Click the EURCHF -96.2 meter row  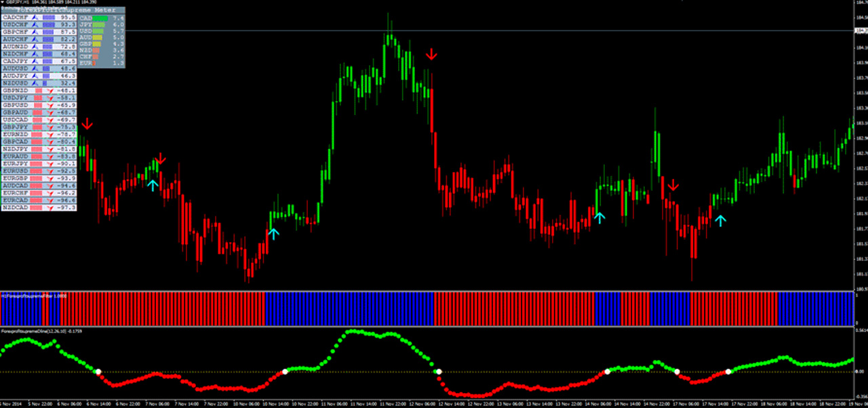39,192
